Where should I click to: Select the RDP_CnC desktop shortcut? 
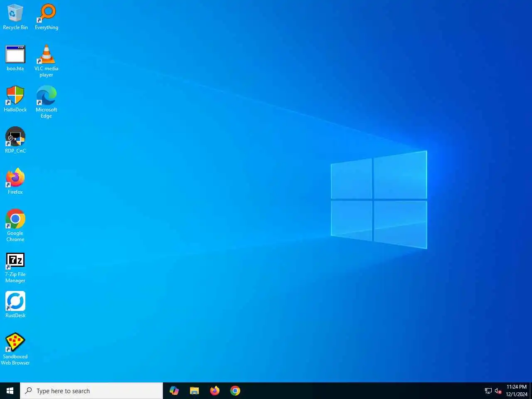(15, 140)
